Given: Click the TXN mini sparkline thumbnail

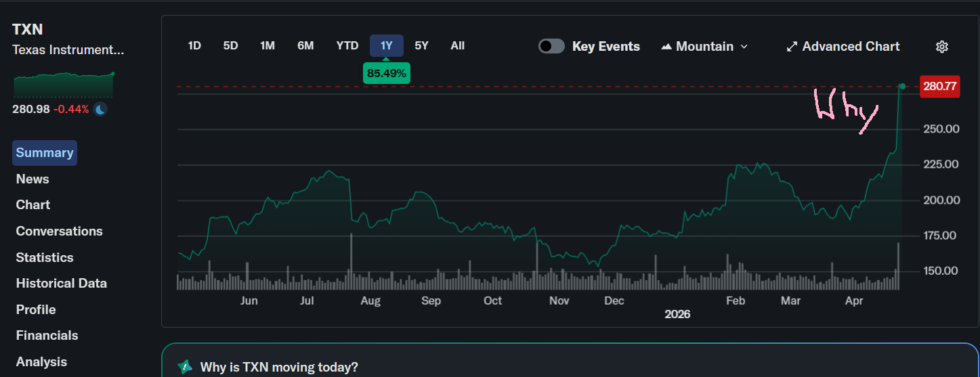Looking at the screenshot, I should (64, 85).
